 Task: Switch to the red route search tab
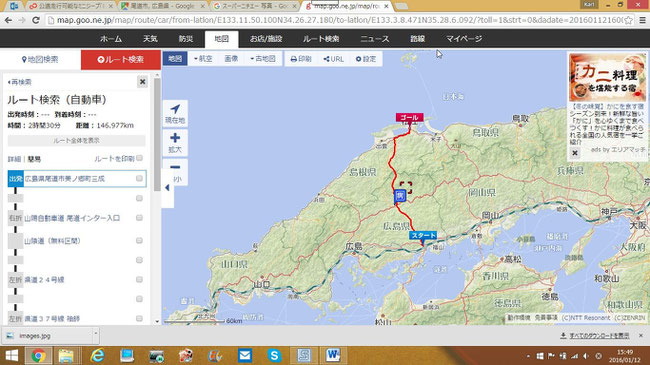pos(121,60)
